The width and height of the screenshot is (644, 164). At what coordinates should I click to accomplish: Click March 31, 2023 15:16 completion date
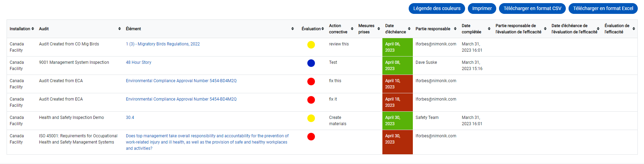(x=472, y=66)
